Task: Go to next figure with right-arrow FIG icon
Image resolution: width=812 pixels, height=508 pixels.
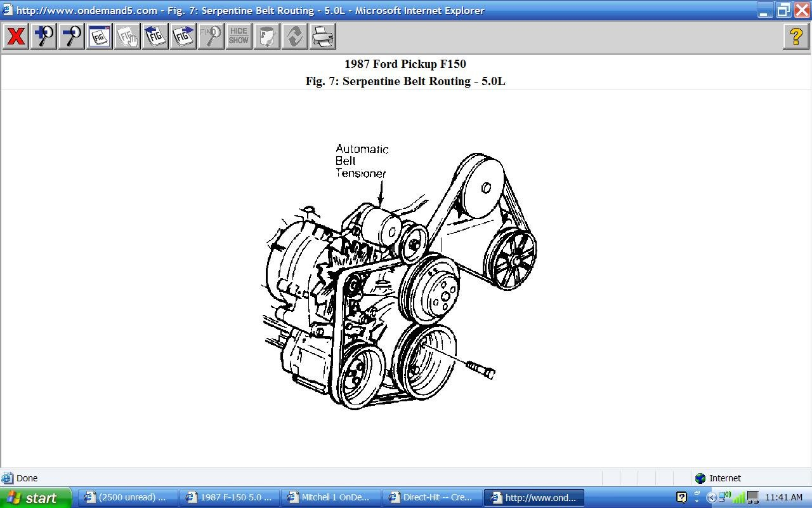Action: click(183, 36)
